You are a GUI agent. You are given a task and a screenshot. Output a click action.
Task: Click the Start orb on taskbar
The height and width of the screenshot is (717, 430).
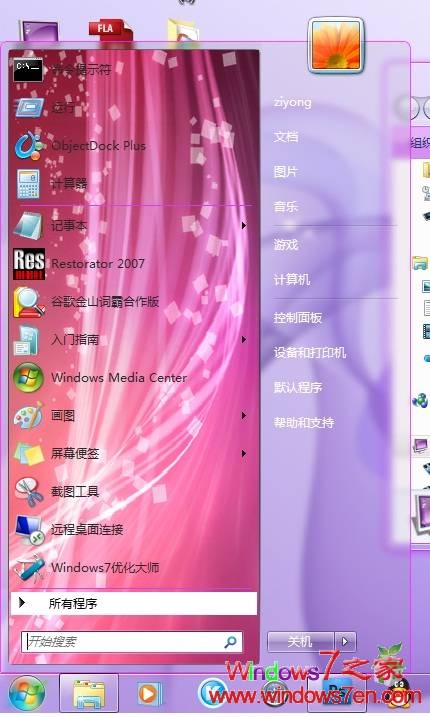click(x=27, y=695)
